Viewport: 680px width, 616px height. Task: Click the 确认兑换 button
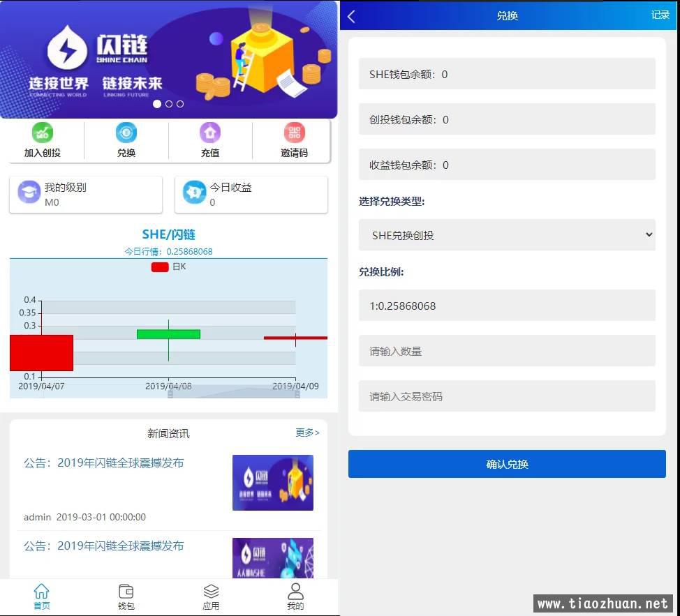(x=507, y=464)
